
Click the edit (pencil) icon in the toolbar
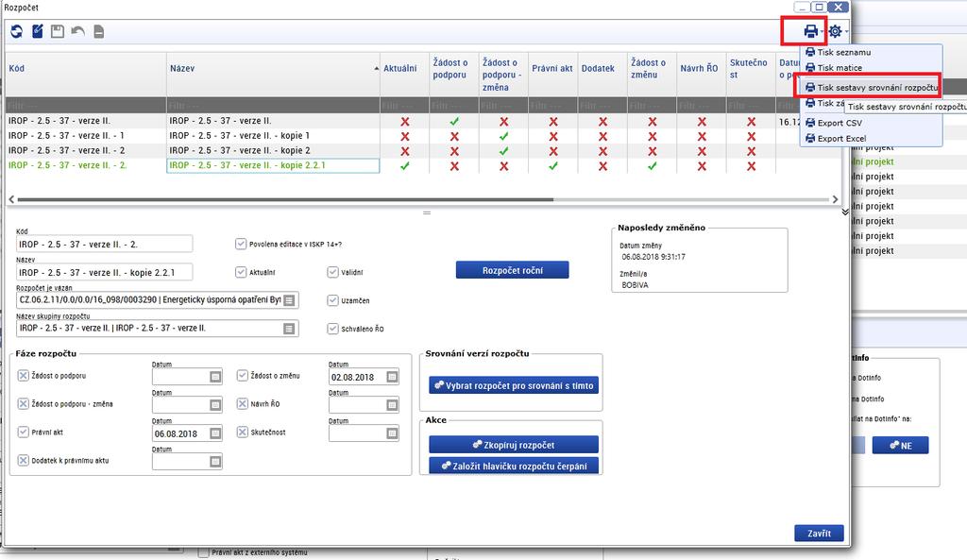click(x=38, y=31)
